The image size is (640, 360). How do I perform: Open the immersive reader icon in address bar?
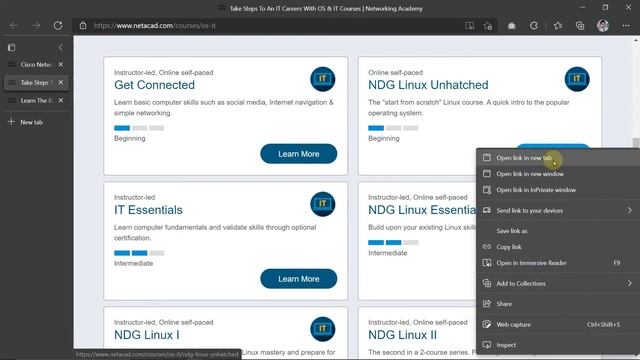[469, 26]
